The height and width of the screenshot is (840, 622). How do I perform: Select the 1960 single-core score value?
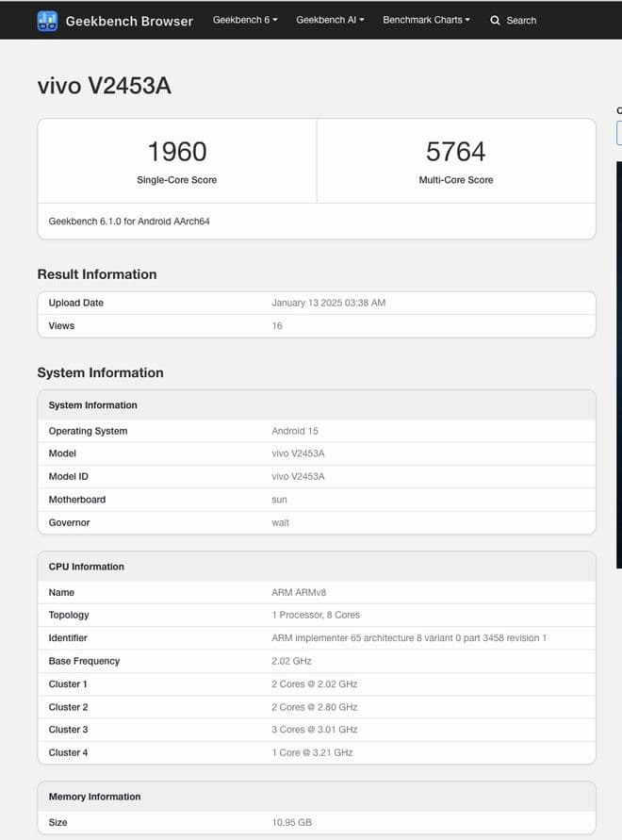coord(176,151)
